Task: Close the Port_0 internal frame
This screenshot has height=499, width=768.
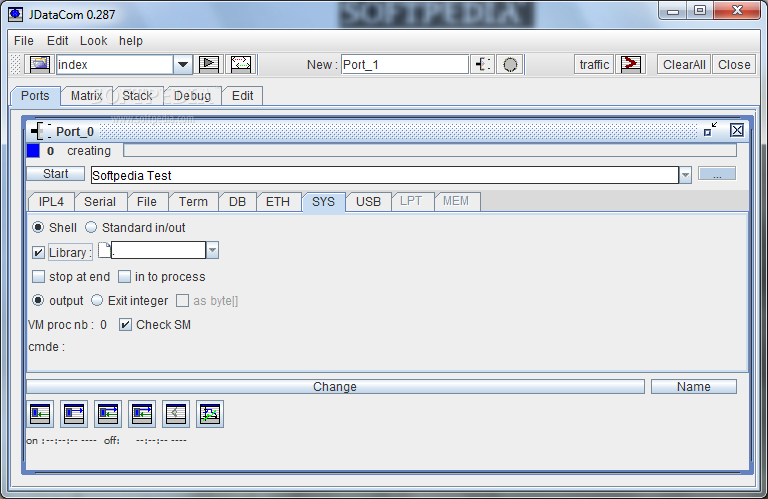Action: [737, 130]
